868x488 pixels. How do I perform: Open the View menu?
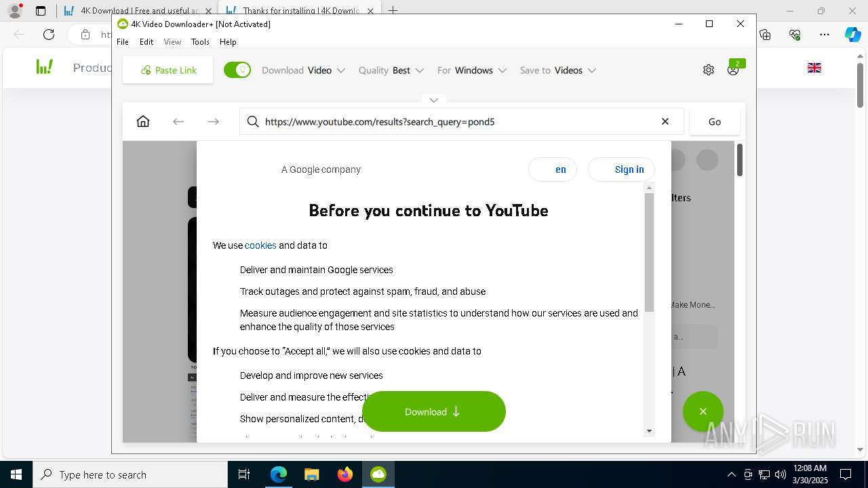pyautogui.click(x=172, y=42)
